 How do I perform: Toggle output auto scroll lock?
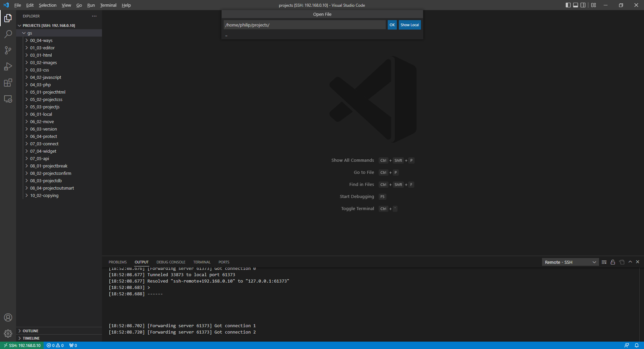coord(613,262)
